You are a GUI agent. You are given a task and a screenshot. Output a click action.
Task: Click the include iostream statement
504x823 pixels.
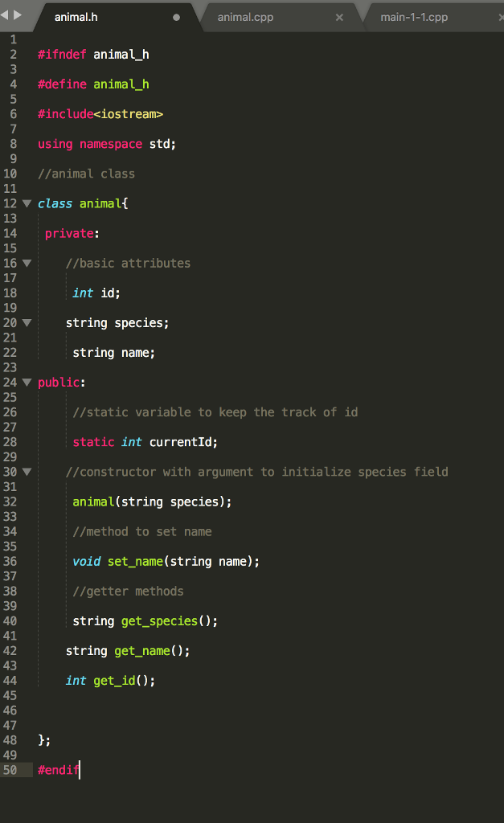click(x=100, y=113)
